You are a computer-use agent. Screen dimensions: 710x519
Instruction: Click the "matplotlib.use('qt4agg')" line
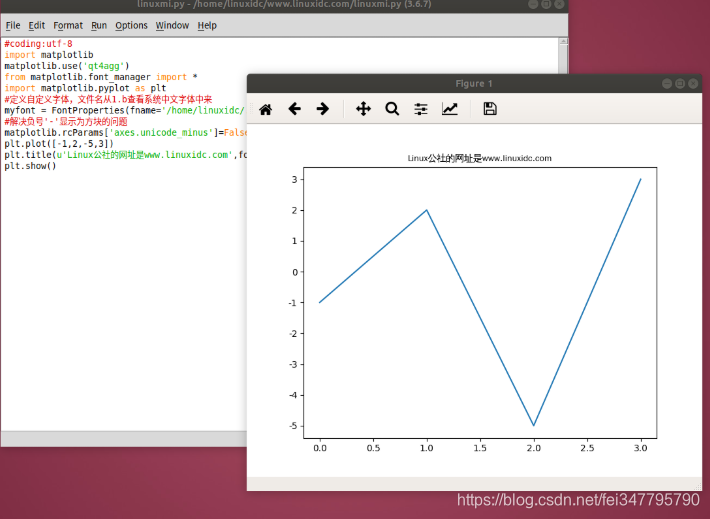[x=67, y=66]
